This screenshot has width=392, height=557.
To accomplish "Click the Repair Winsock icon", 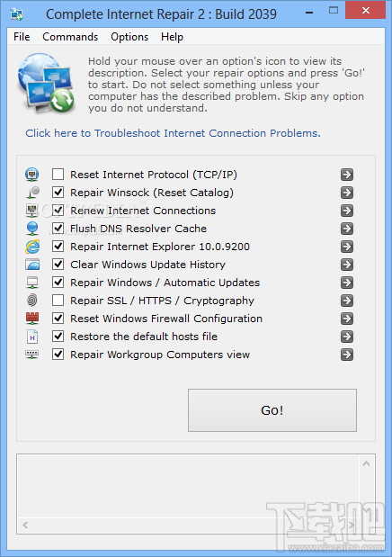I will pos(32,193).
